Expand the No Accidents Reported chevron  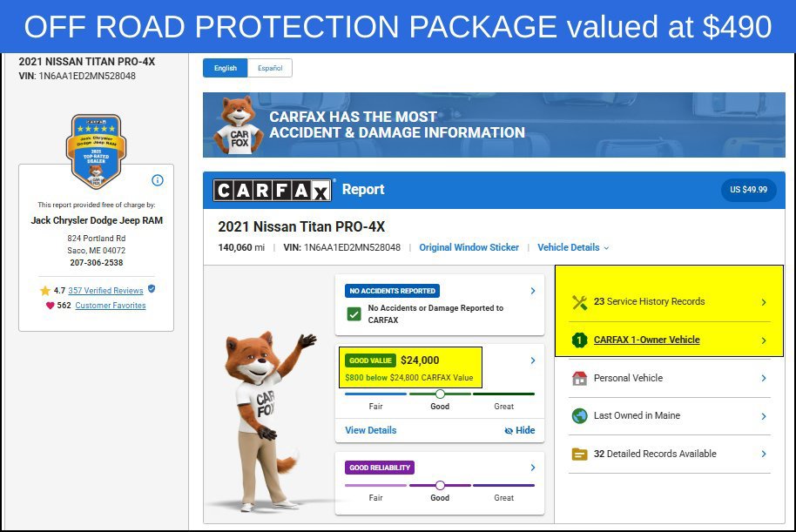[533, 291]
